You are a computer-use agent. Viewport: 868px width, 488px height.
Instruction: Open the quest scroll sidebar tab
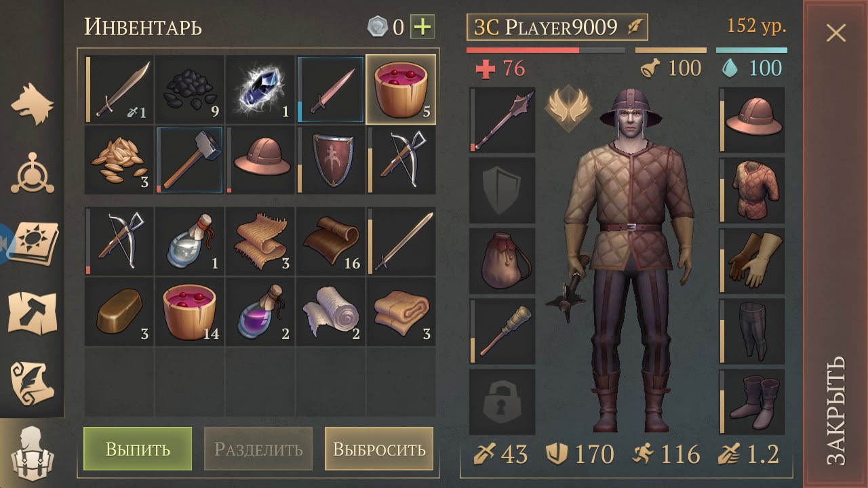[31, 382]
